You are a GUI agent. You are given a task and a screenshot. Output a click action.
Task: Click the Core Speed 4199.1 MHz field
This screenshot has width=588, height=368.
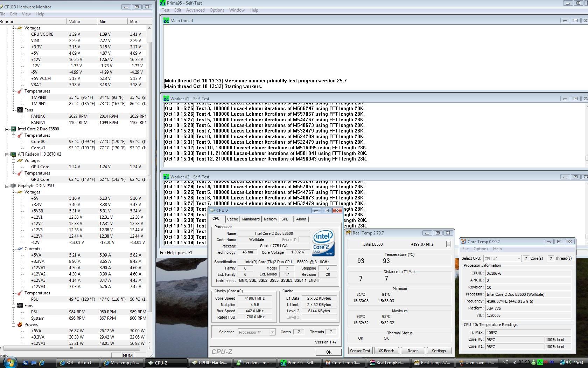coord(254,298)
